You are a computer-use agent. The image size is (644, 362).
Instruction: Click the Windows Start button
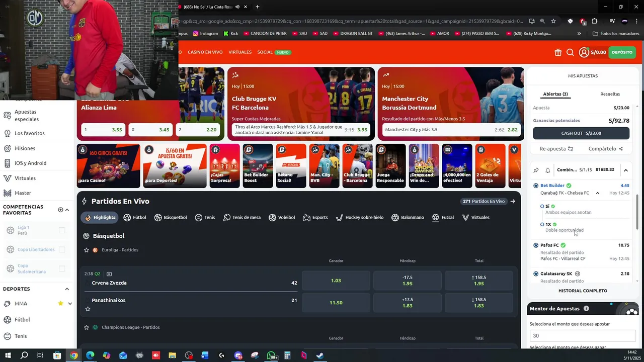8,355
